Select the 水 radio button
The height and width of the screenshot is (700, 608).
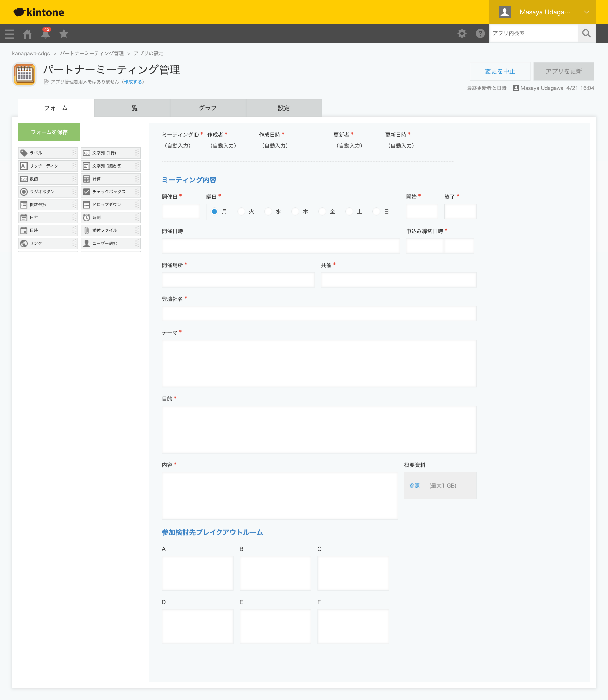pyautogui.click(x=268, y=212)
